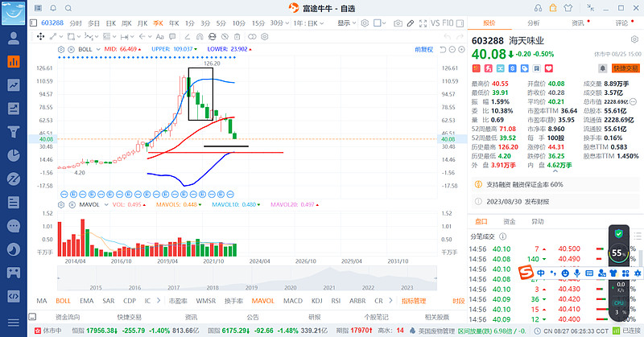Image resolution: width=644 pixels, height=337 pixels.
Task: Open the chat bubble sidebar icon
Action: (x=14, y=226)
